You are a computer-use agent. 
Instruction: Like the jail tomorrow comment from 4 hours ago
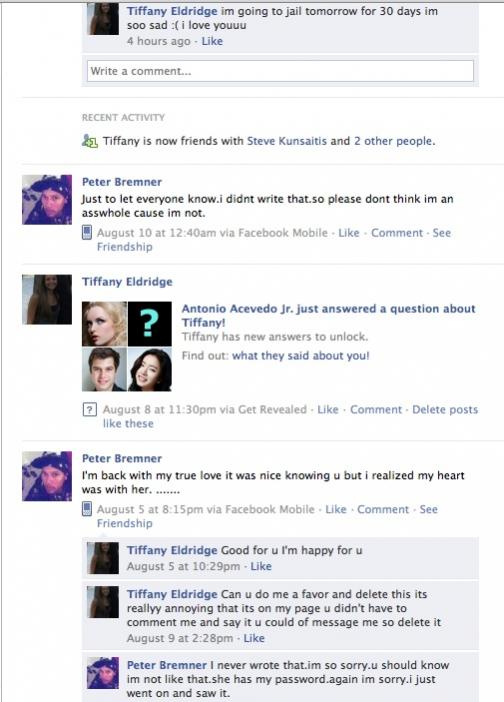tap(212, 41)
